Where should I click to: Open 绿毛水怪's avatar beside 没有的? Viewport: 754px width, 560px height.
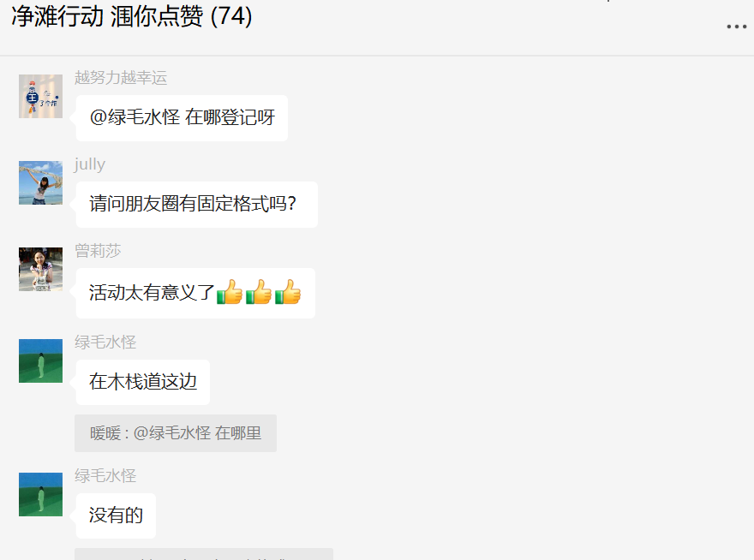(40, 495)
